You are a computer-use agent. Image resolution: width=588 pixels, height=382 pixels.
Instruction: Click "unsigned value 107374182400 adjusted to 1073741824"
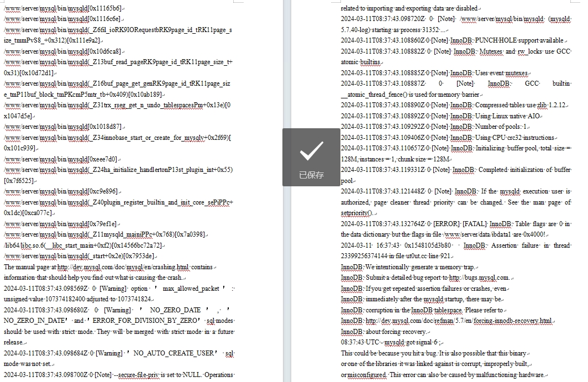(77, 299)
